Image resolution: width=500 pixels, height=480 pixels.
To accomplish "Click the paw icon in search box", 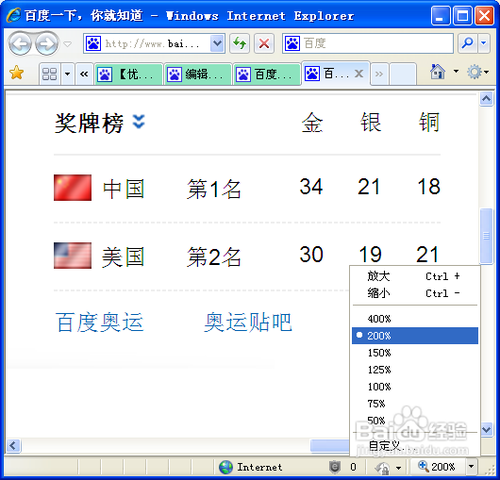I will tap(292, 43).
